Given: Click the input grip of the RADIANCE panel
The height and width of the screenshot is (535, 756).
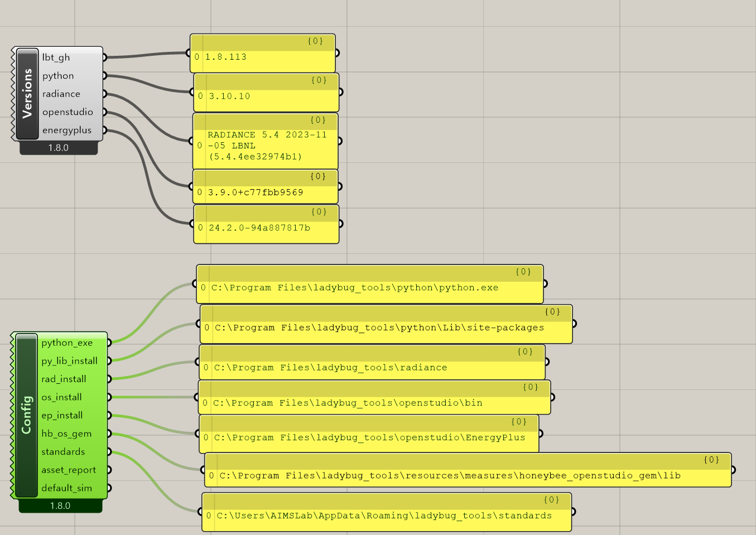Looking at the screenshot, I should 192,141.
